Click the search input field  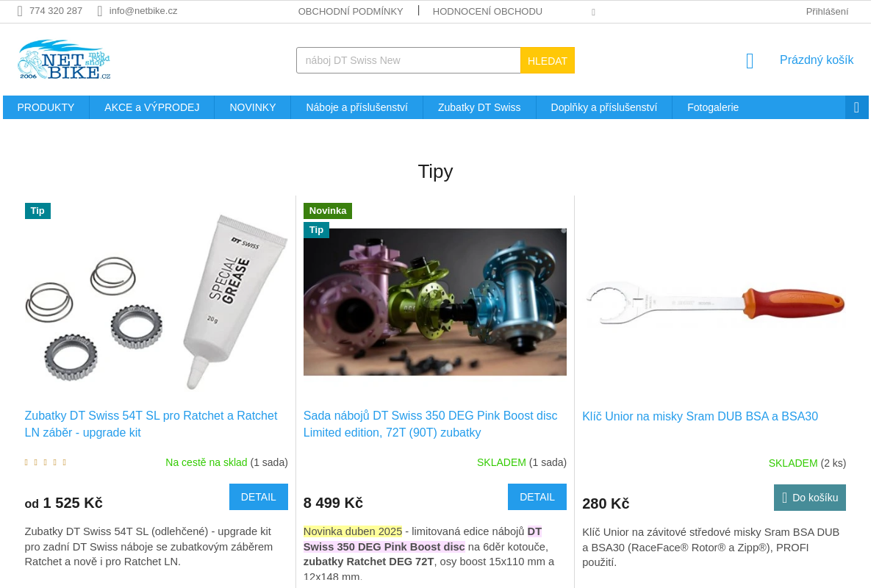pos(409,60)
